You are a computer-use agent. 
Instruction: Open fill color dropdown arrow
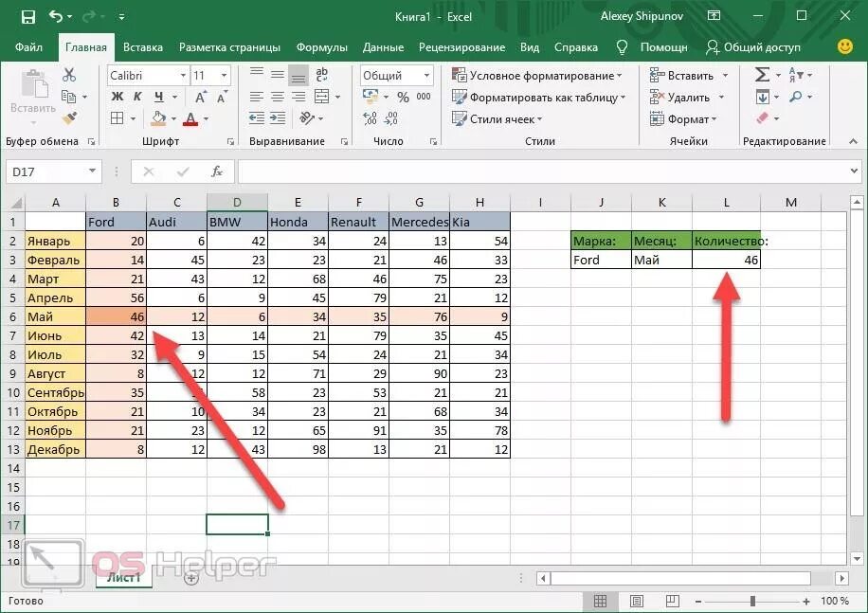pyautogui.click(x=173, y=118)
